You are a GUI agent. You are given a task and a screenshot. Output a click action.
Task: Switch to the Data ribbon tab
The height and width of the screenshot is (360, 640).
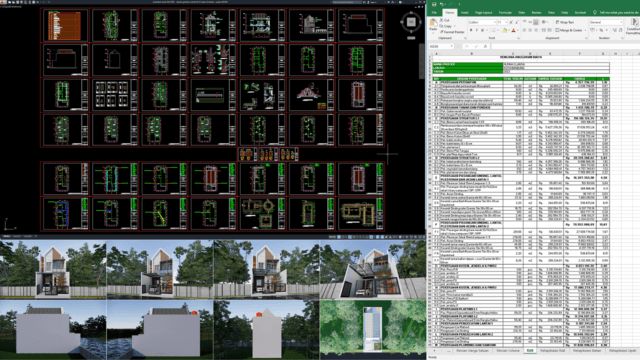point(522,13)
